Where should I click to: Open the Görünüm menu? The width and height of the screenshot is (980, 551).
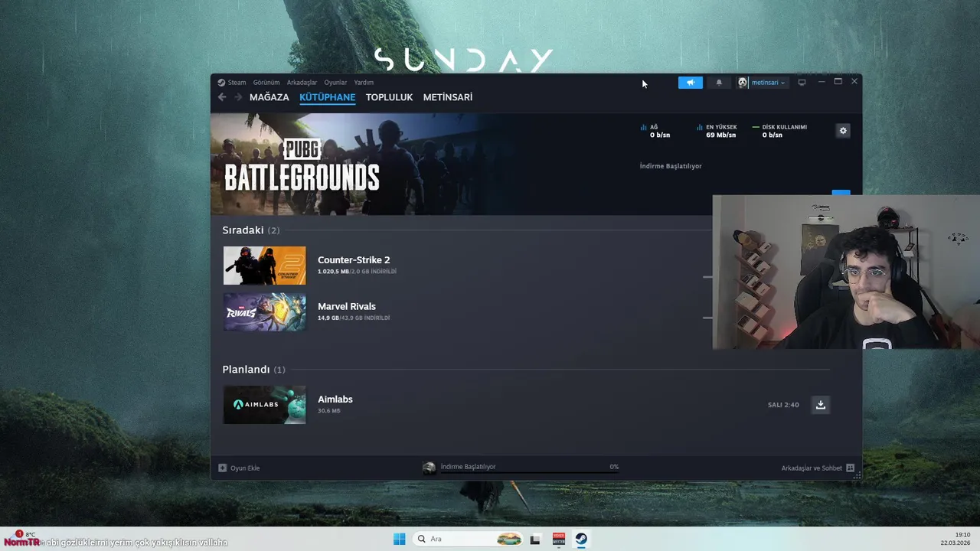click(266, 83)
